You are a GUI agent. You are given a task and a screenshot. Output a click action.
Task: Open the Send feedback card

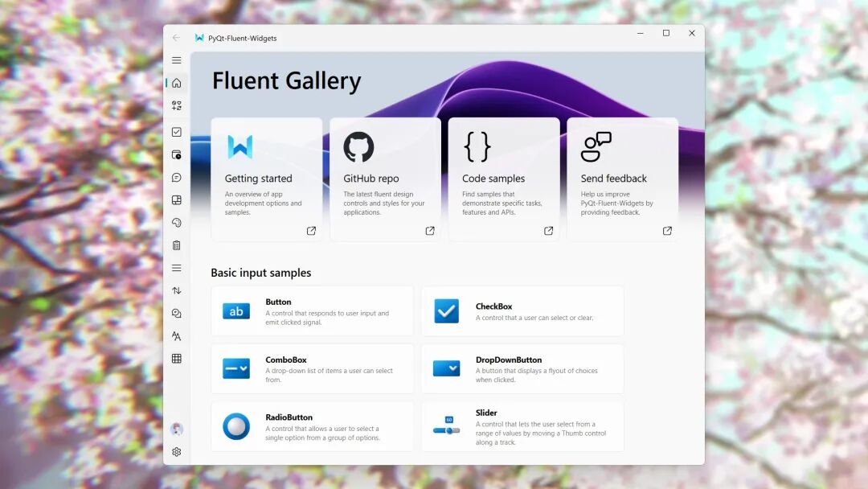click(x=623, y=179)
